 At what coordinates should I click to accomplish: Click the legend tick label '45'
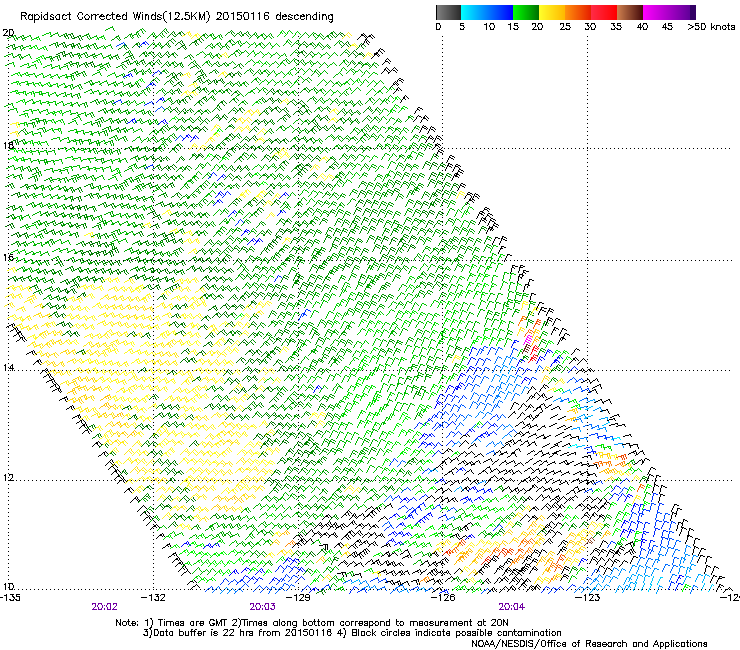click(x=667, y=27)
